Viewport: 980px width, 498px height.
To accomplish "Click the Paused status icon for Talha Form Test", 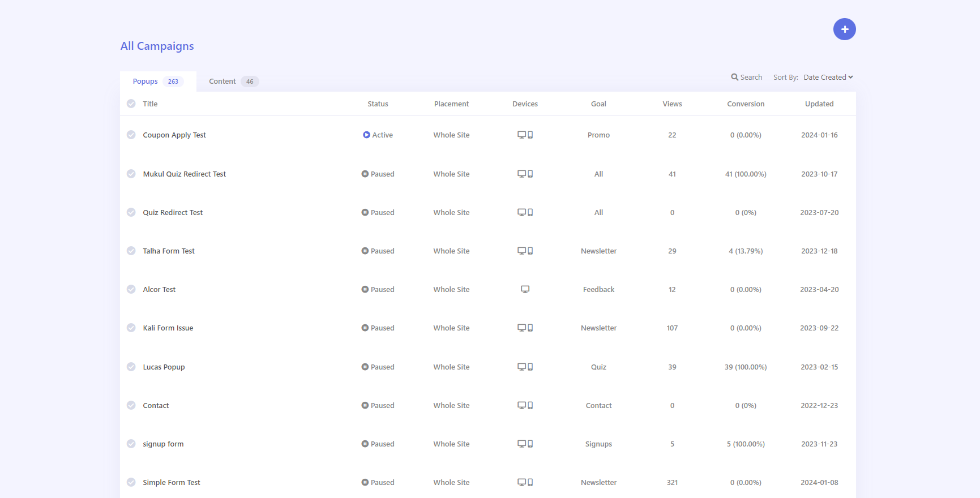I will 365,251.
